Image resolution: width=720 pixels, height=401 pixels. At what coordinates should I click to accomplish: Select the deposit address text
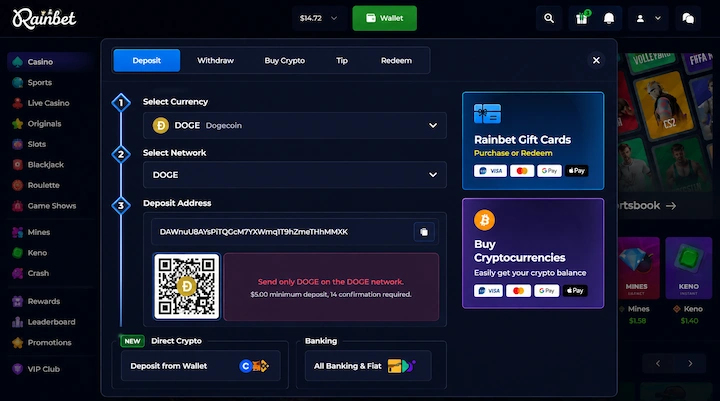253,232
